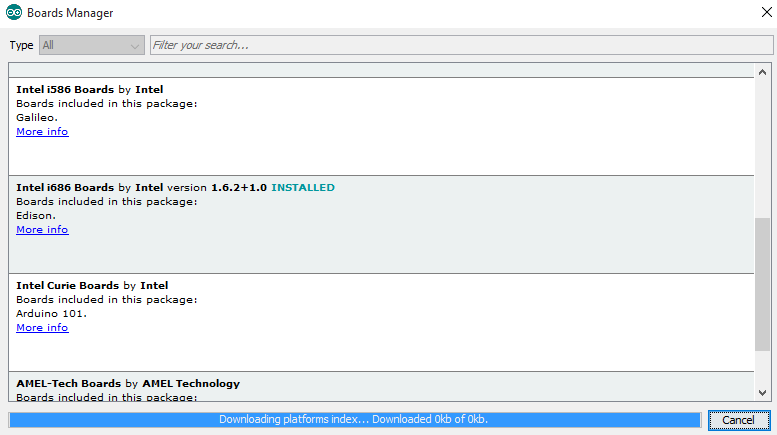The width and height of the screenshot is (777, 435).
Task: Click the vertical scrollbar thumb
Action: 762,284
